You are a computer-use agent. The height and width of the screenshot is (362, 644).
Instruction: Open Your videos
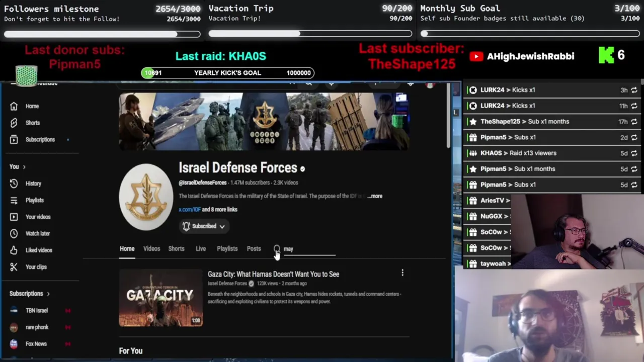(x=38, y=217)
